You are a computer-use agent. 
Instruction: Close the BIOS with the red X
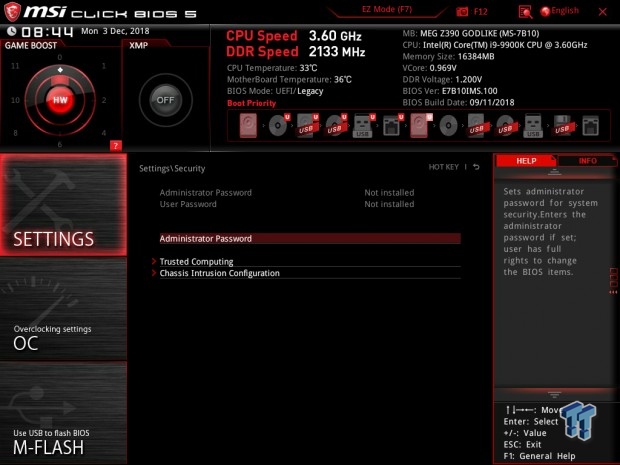(603, 12)
